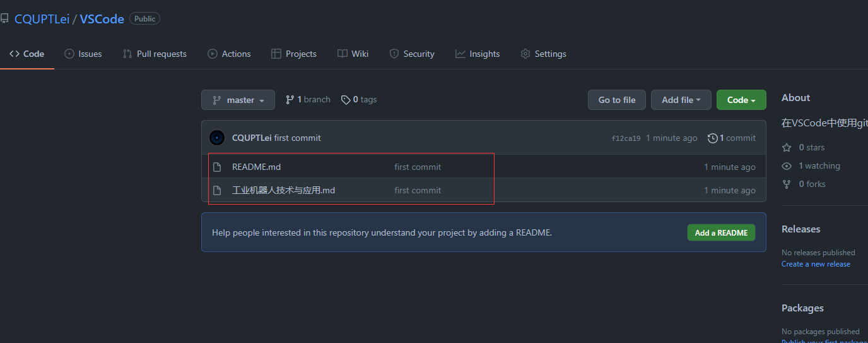The height and width of the screenshot is (343, 868).
Task: Click the CQUPTLei owner link in header
Action: pyautogui.click(x=42, y=19)
